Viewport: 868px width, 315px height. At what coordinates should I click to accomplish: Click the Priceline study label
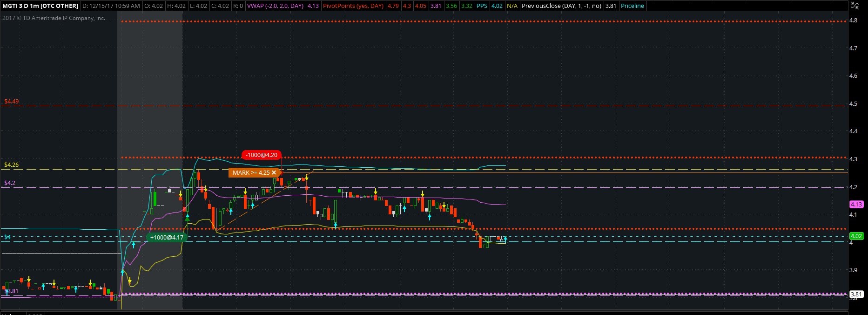(632, 6)
